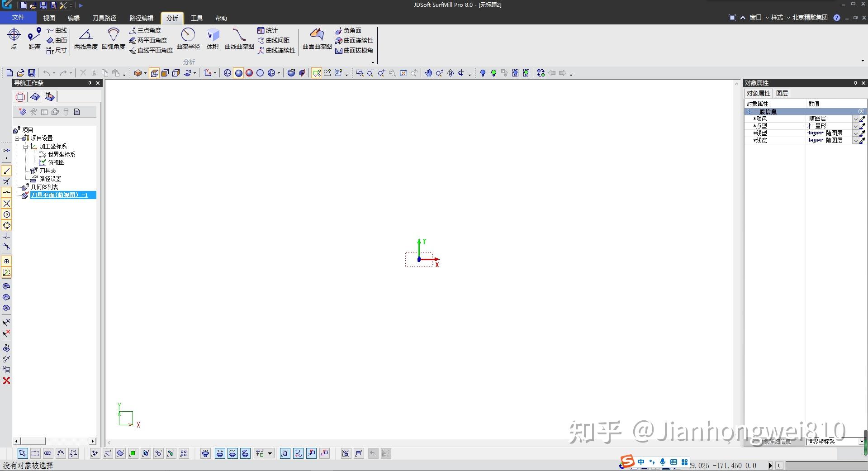
Task: Click the red X delete icon in left toolbar
Action: [x=6, y=381]
